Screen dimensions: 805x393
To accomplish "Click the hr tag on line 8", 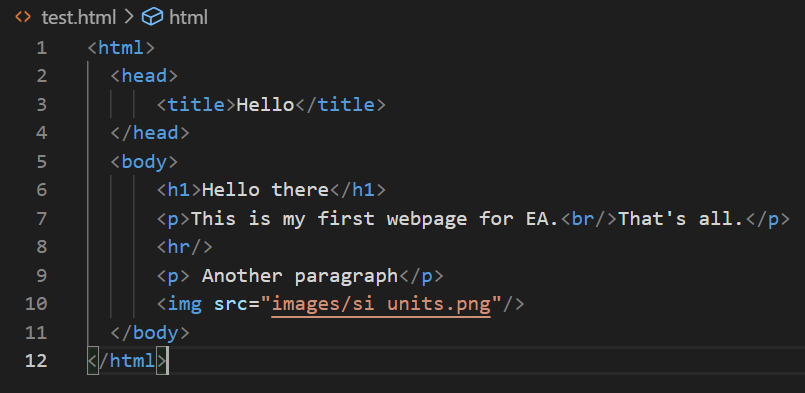I will point(184,247).
